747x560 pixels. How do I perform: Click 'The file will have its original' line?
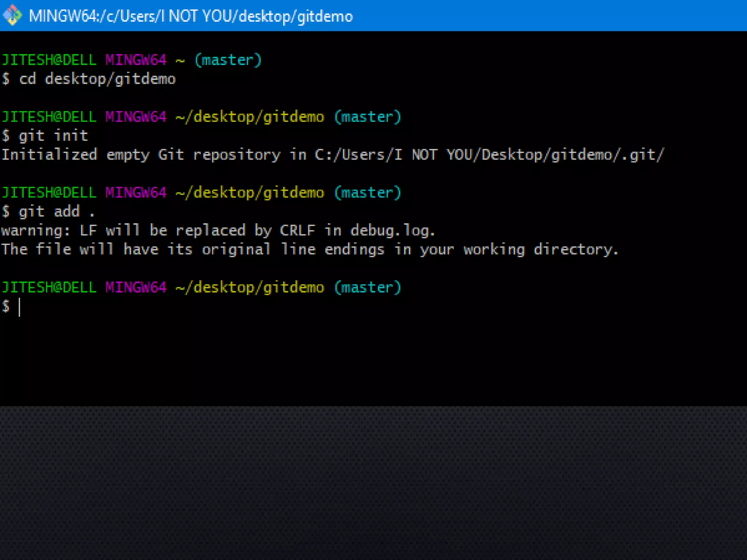[136, 250]
